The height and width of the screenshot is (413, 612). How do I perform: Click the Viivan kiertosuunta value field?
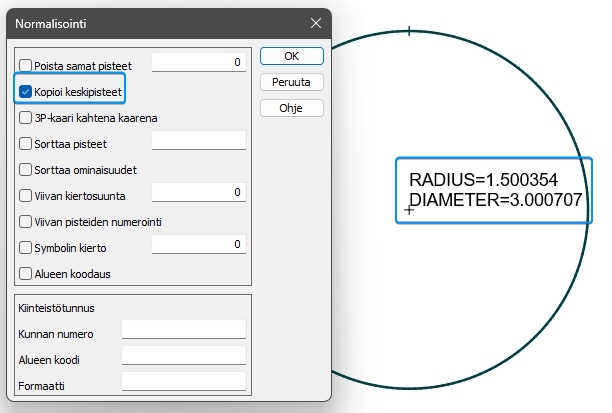coord(198,192)
